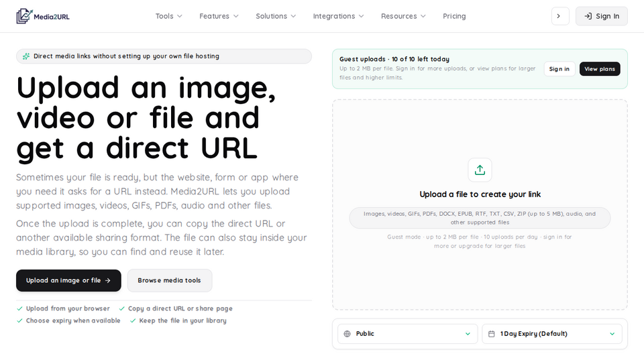This screenshot has width=644, height=362.
Task: Click the upload arrow icon in drop zone
Action: 480,170
